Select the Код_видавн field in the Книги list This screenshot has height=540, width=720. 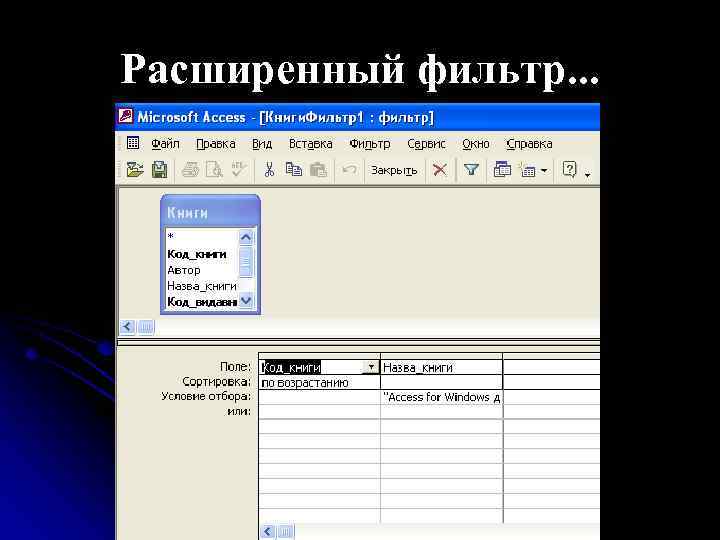pyautogui.click(x=202, y=302)
